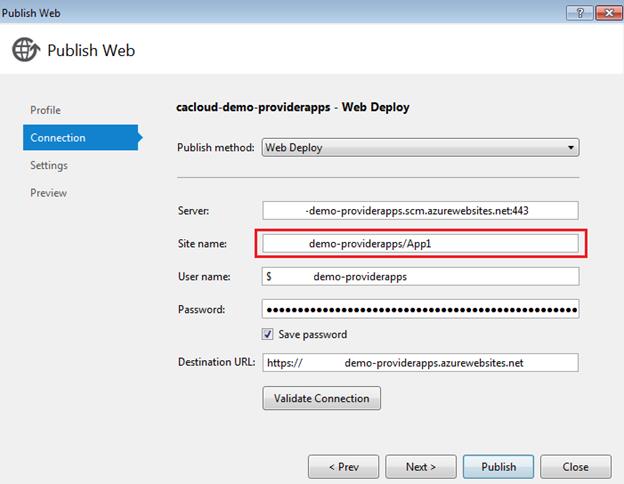Go to the Profile step
The height and width of the screenshot is (484, 624).
click(x=45, y=110)
